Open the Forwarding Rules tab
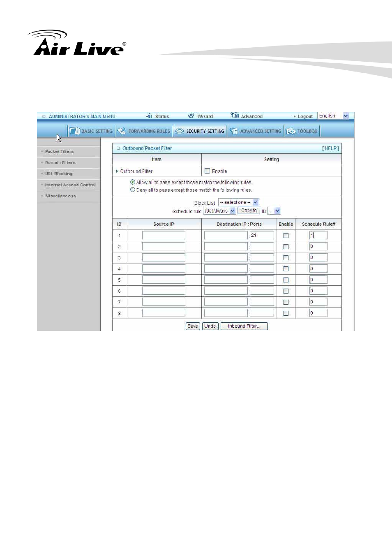This screenshot has width=392, height=555. click(144, 131)
